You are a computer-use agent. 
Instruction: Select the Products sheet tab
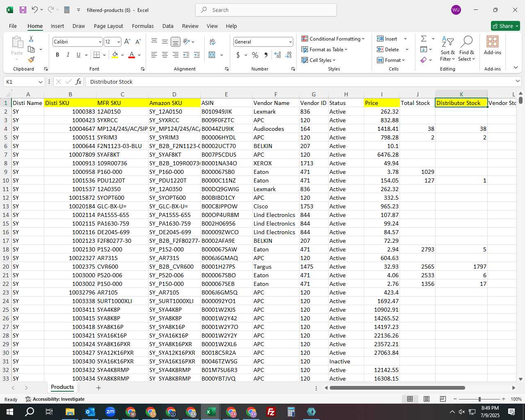62,387
